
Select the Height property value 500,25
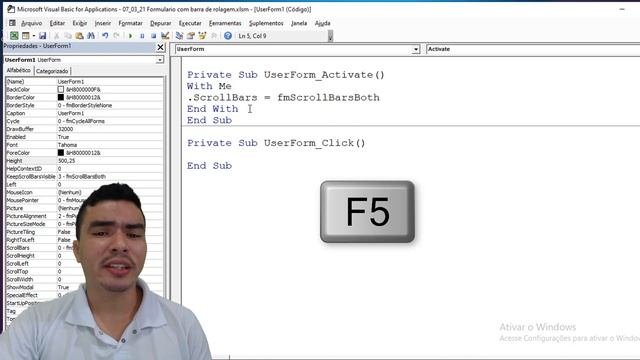109,161
